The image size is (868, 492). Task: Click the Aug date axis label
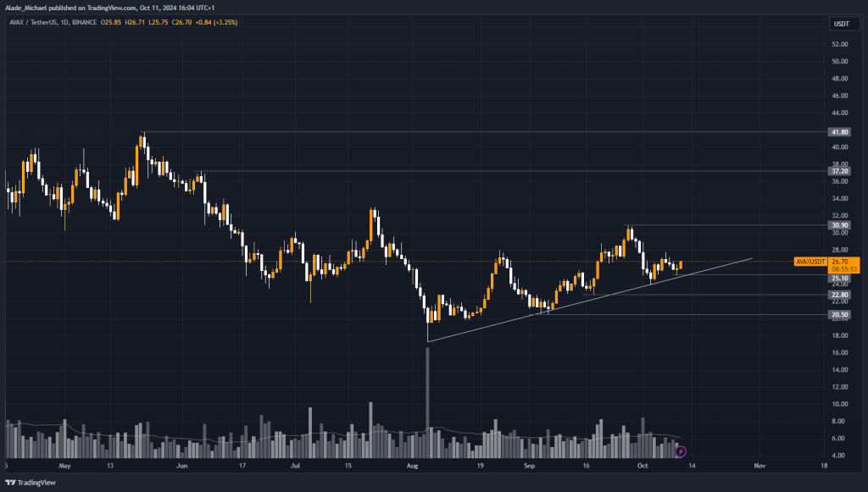(x=413, y=466)
